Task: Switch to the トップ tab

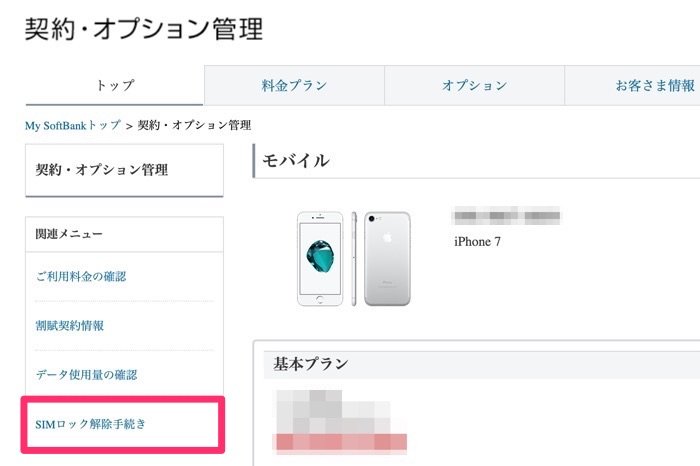Action: coord(115,86)
